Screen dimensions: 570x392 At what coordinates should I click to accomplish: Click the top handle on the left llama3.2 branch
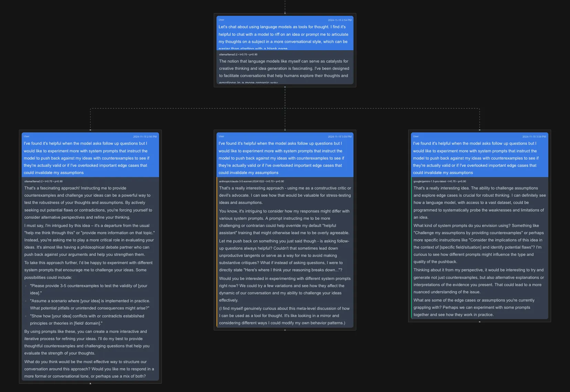coord(90,130)
